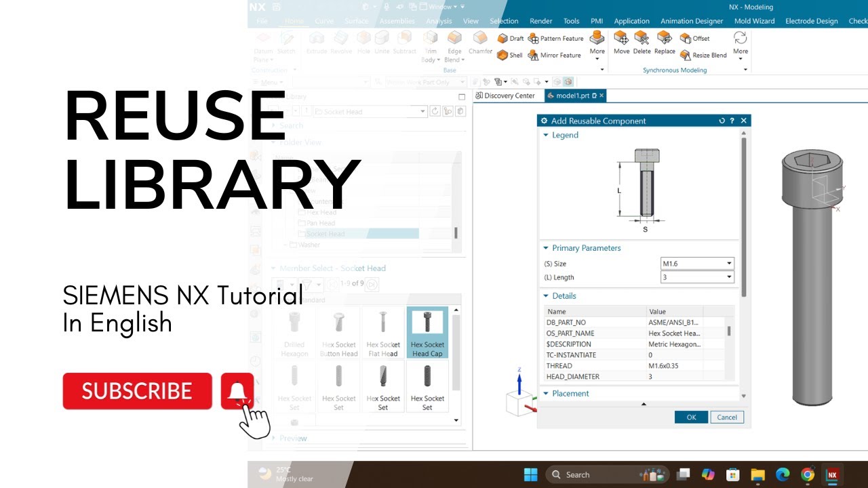This screenshot has width=868, height=488.
Task: Click the bolt legend diagram
Action: tap(641, 189)
